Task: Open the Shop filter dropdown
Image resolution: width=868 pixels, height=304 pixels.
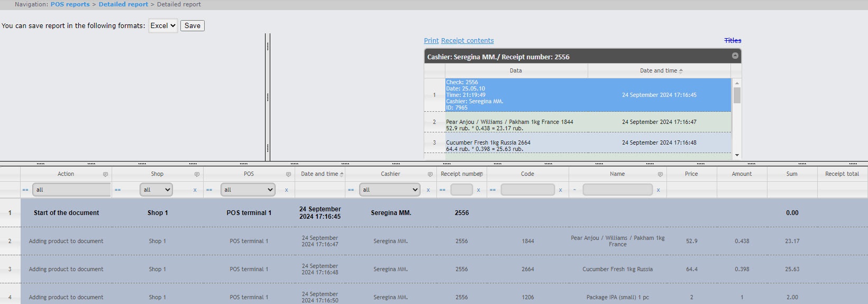Action: click(156, 190)
